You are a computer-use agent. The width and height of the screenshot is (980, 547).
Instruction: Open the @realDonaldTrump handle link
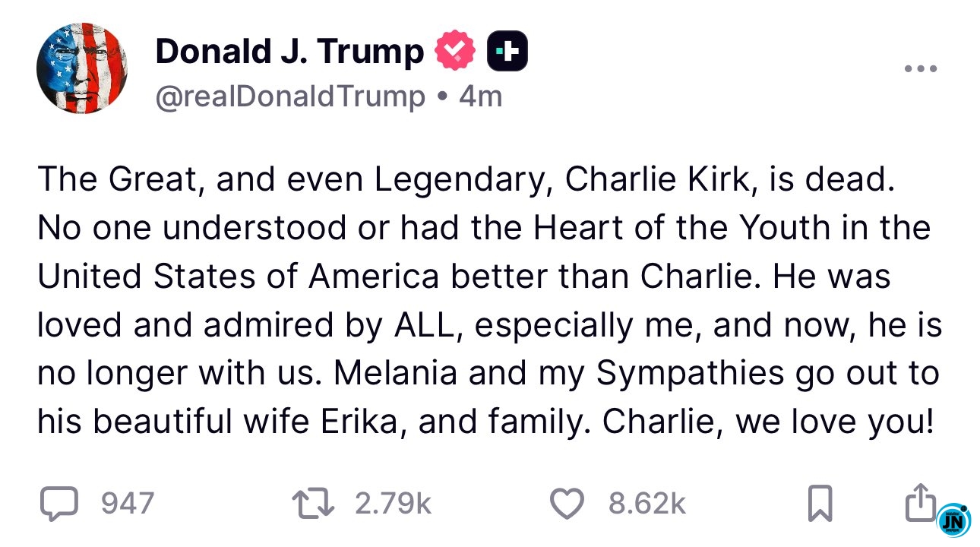(290, 96)
